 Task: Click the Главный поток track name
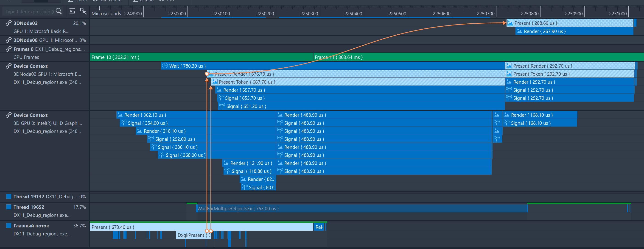[x=31, y=226]
